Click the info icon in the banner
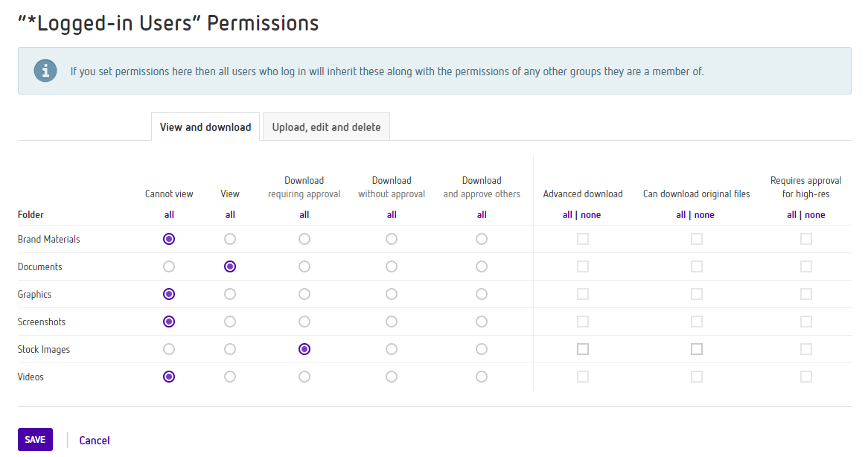The height and width of the screenshot is (457, 868). [x=45, y=71]
